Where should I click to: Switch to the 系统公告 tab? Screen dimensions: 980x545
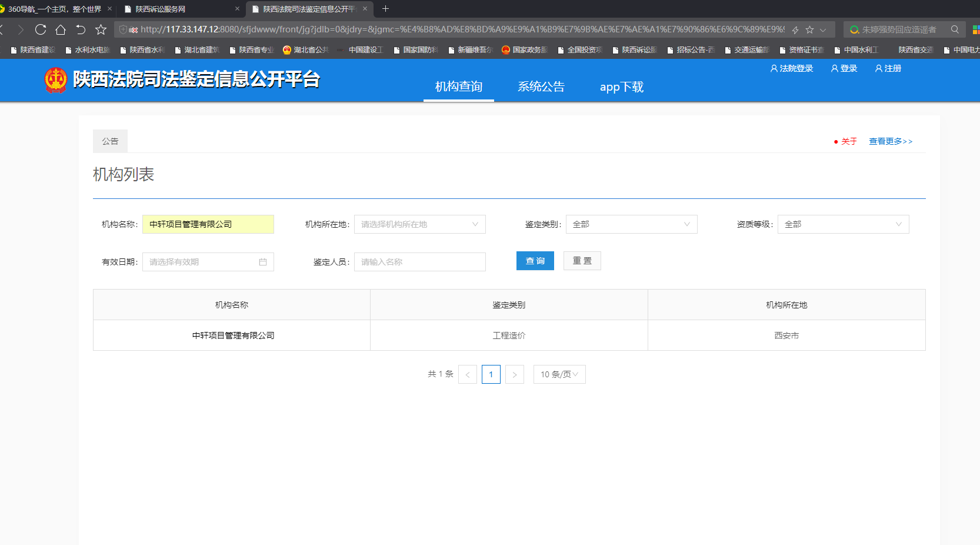[x=541, y=87]
